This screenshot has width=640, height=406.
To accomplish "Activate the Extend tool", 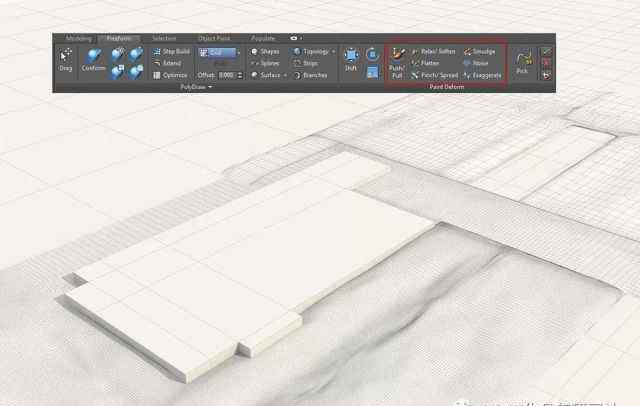I will [x=167, y=63].
